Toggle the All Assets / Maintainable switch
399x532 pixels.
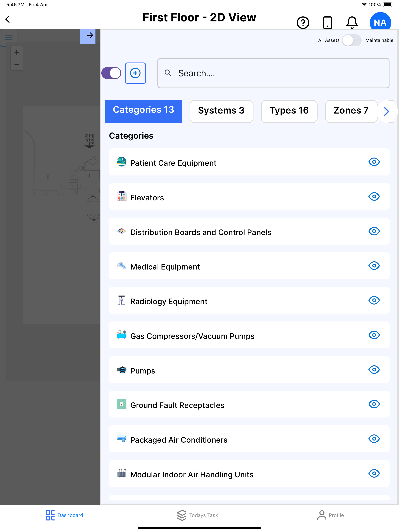point(352,40)
